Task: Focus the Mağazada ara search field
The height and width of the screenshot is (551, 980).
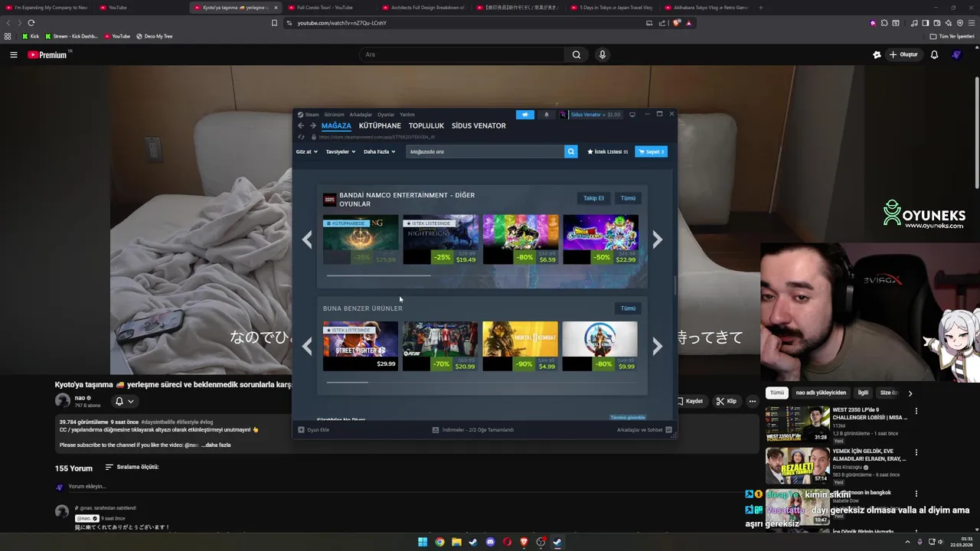Action: [485, 152]
